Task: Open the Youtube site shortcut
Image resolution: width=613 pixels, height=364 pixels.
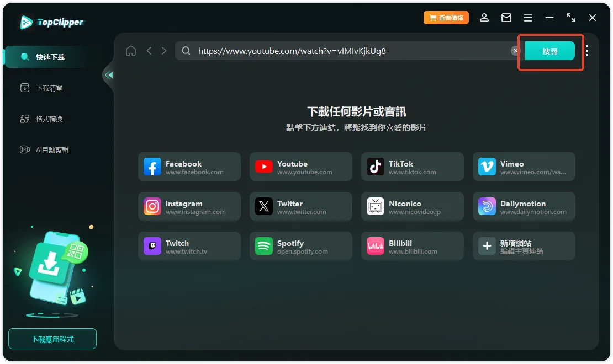Action: pyautogui.click(x=301, y=167)
